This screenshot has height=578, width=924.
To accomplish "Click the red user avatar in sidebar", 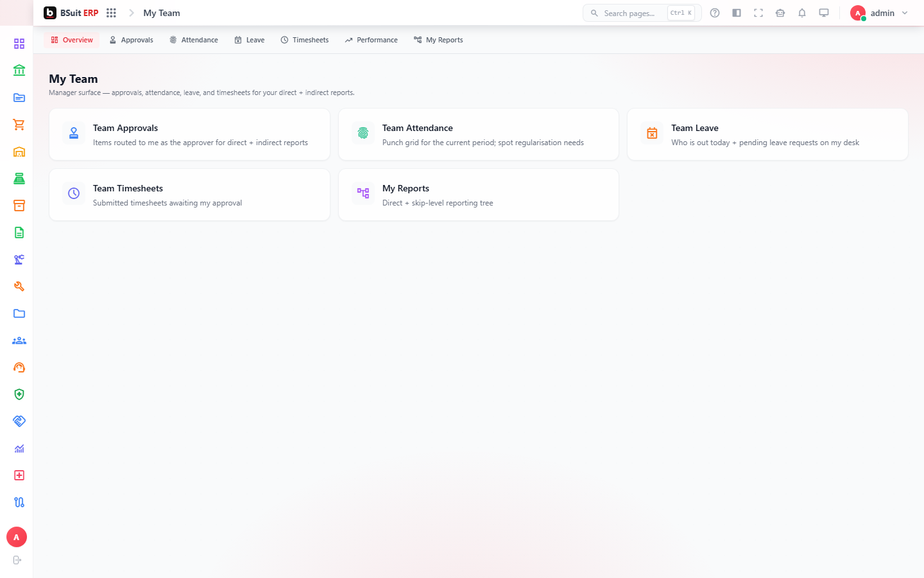I will click(17, 537).
